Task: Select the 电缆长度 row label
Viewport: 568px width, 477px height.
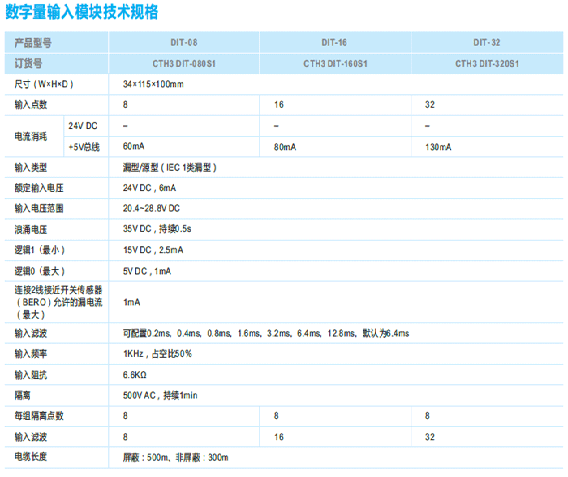Action: point(31,457)
